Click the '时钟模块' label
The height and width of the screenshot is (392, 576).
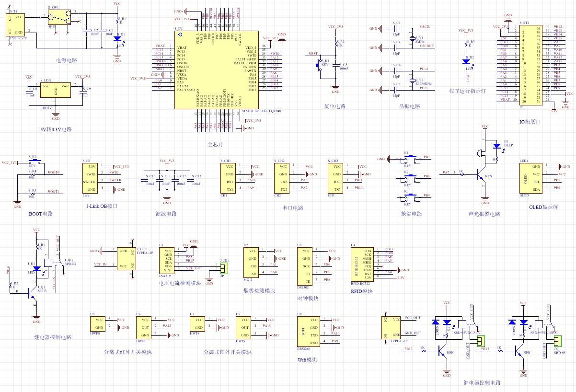(x=308, y=298)
